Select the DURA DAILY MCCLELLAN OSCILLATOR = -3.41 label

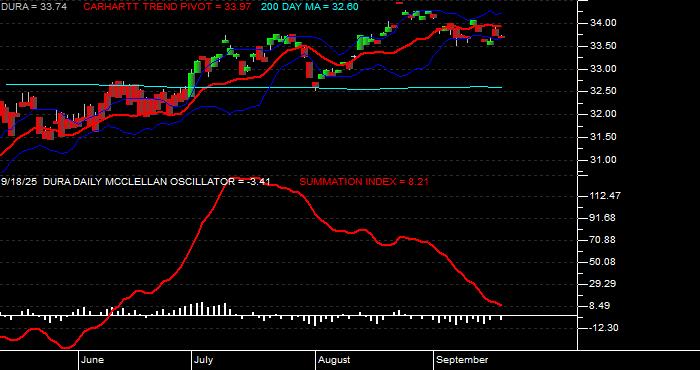[158, 182]
